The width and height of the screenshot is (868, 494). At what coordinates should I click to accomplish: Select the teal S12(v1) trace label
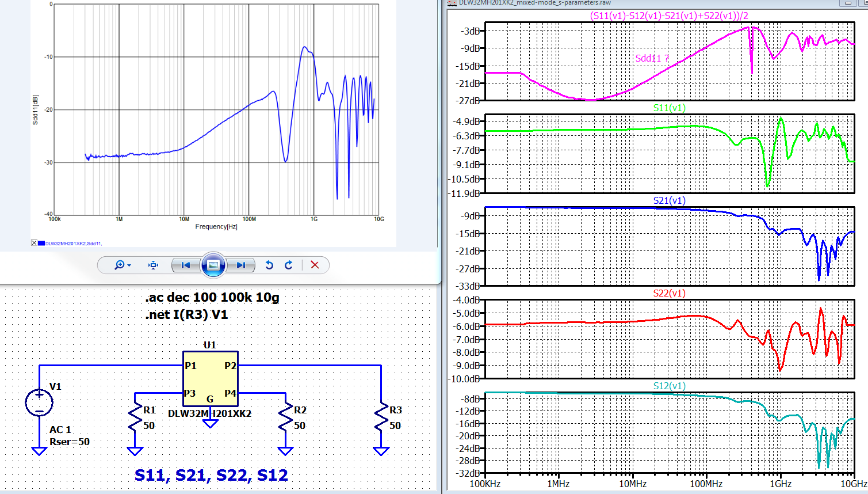[669, 386]
